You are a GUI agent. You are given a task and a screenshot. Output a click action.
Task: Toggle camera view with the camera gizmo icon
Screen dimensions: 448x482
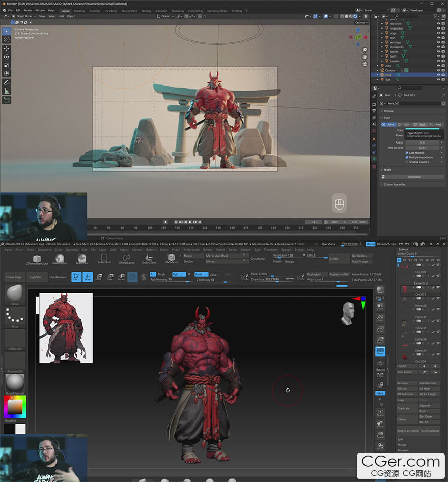365,64
